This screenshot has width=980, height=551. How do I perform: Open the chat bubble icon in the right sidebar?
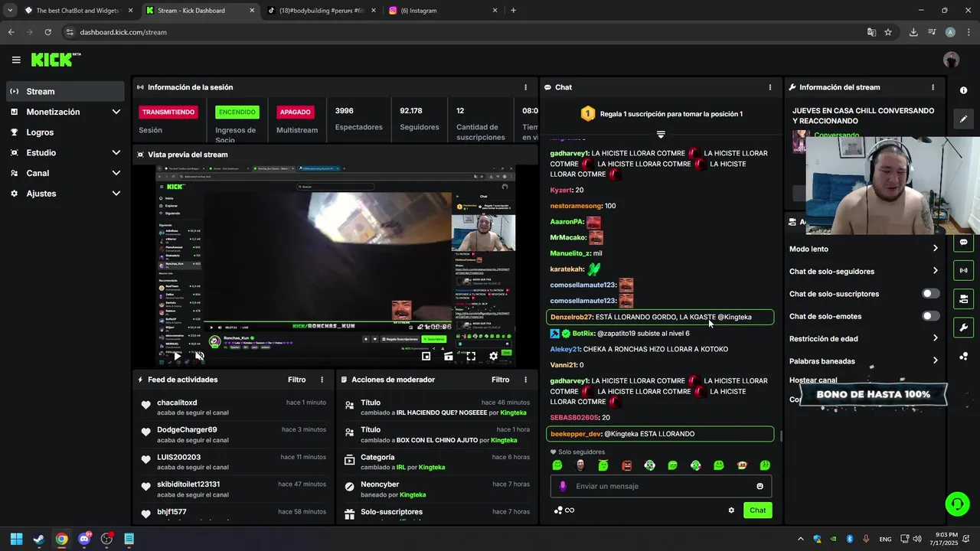[963, 242]
